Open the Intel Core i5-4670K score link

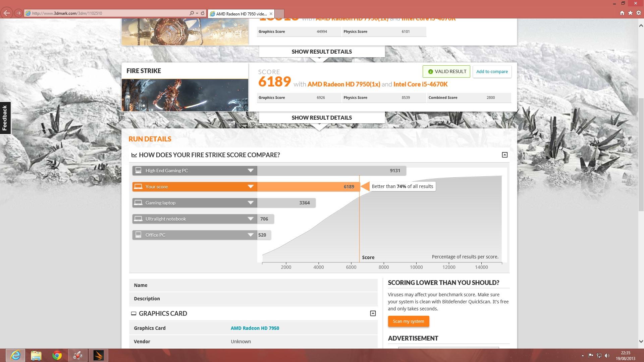[x=420, y=84]
